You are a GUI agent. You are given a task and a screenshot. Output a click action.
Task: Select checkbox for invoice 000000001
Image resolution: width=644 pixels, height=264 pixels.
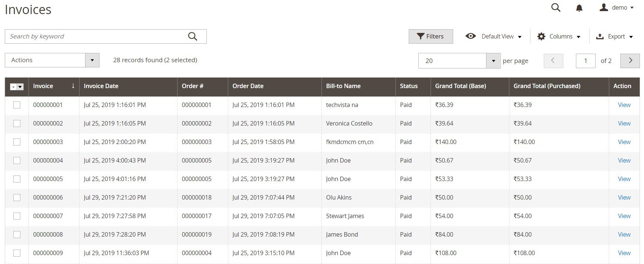(17, 105)
